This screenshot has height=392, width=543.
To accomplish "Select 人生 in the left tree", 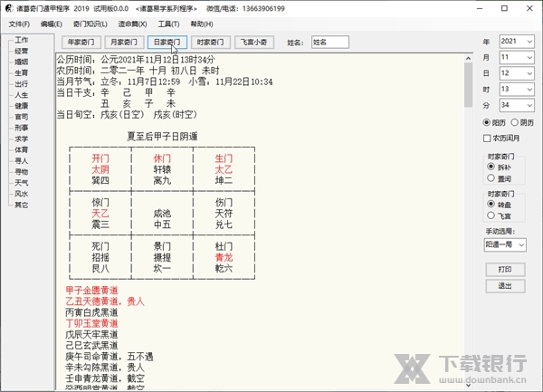I will pyautogui.click(x=21, y=95).
